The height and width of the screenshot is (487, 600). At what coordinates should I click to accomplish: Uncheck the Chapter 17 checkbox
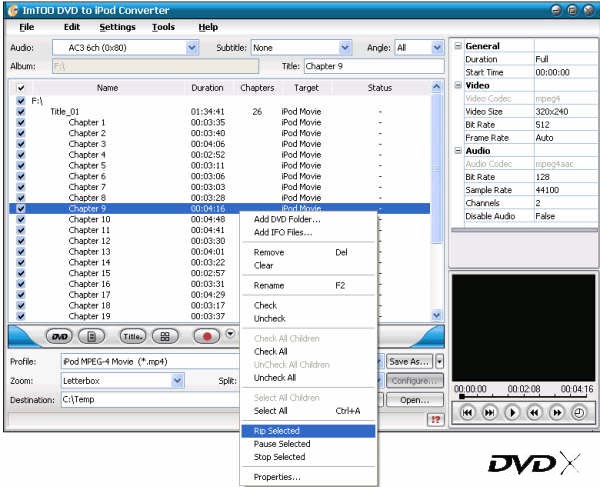[x=21, y=295]
